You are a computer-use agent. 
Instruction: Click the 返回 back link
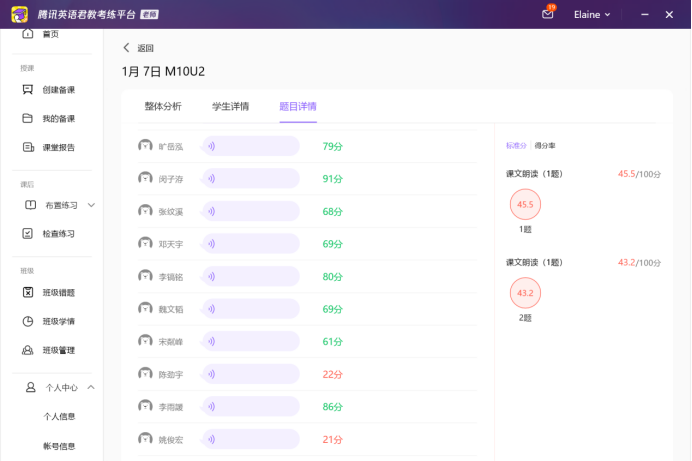[x=145, y=48]
